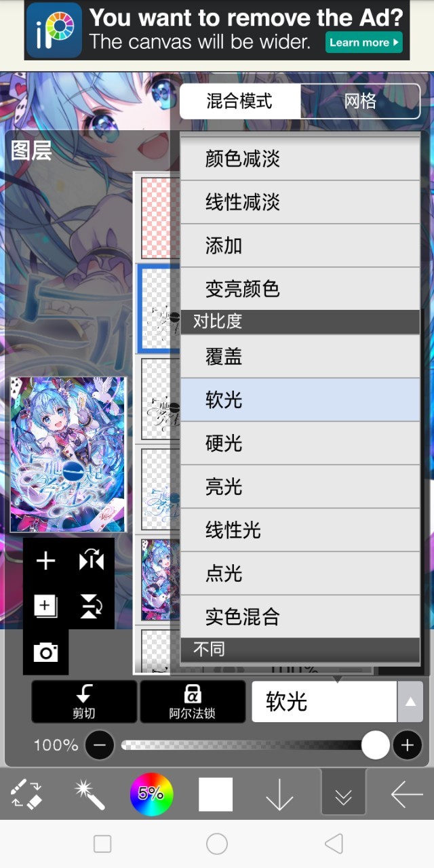Choose 硬光 from the blend mode list
The image size is (434, 868).
(300, 443)
